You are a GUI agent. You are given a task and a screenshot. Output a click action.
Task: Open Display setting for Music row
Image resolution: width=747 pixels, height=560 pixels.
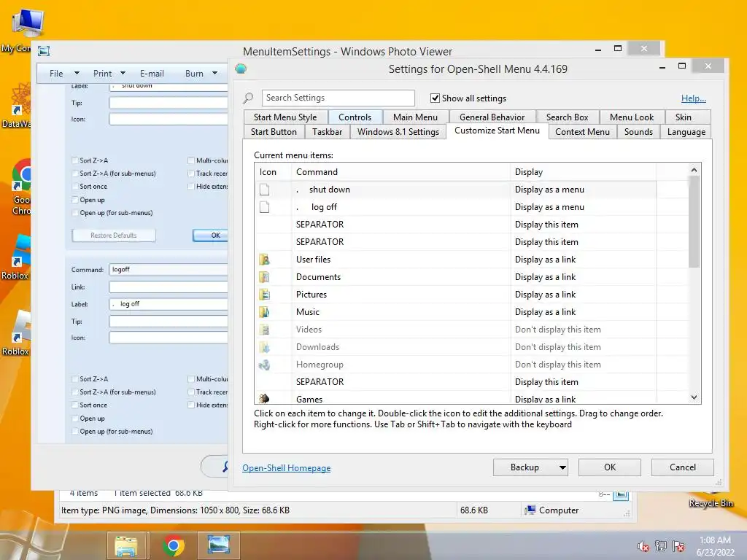coord(583,312)
